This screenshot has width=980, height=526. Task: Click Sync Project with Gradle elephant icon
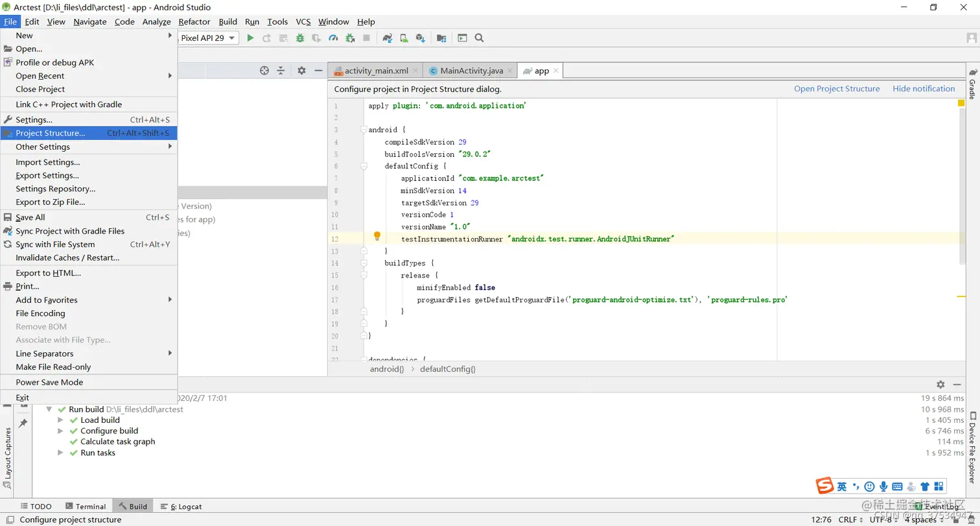click(x=388, y=38)
